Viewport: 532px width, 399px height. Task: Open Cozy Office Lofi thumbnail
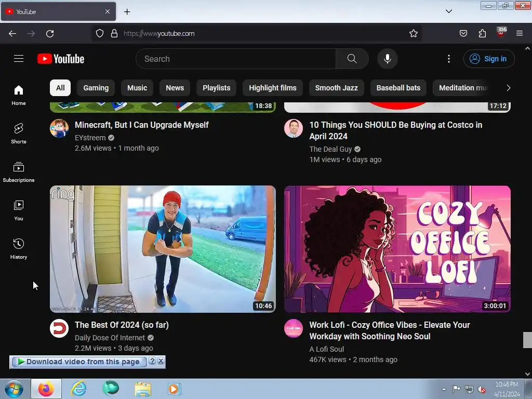pos(397,249)
